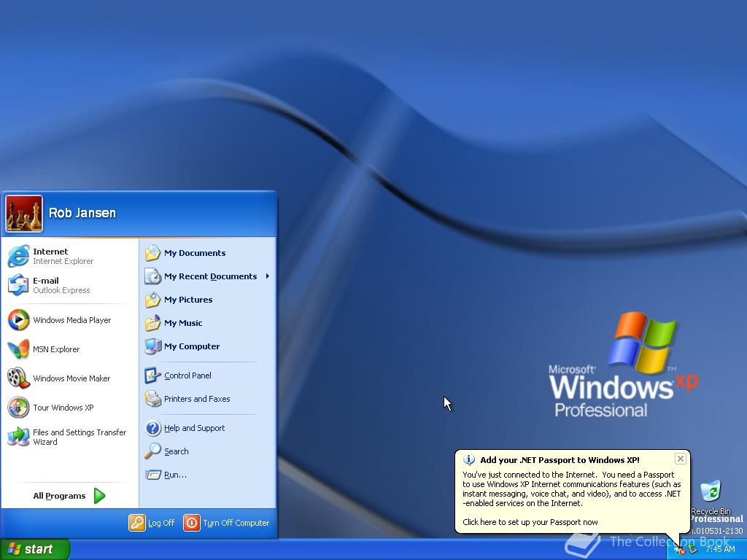Select Help and Support text entry

[x=194, y=428]
